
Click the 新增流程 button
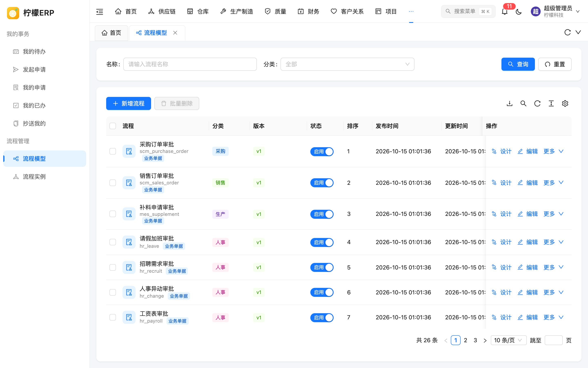coord(129,103)
